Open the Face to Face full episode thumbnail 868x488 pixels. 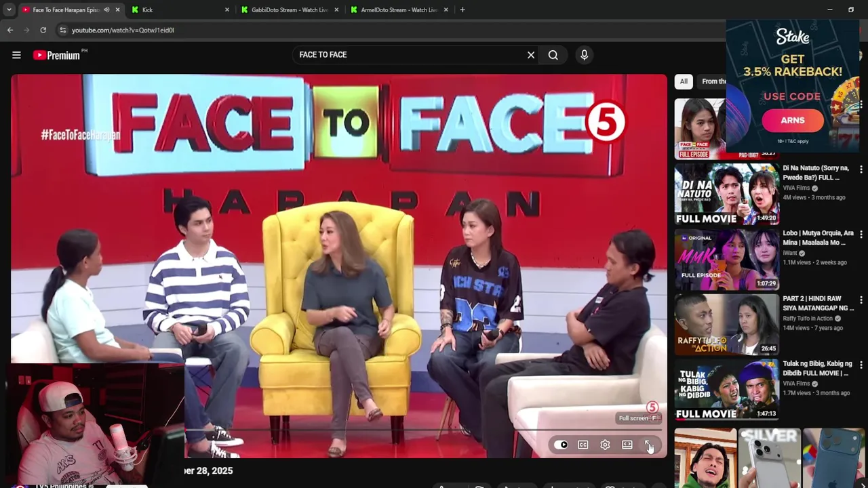click(700, 129)
